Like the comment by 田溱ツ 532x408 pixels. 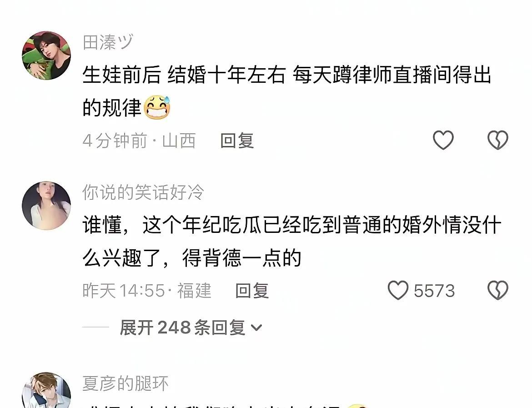pyautogui.click(x=443, y=140)
